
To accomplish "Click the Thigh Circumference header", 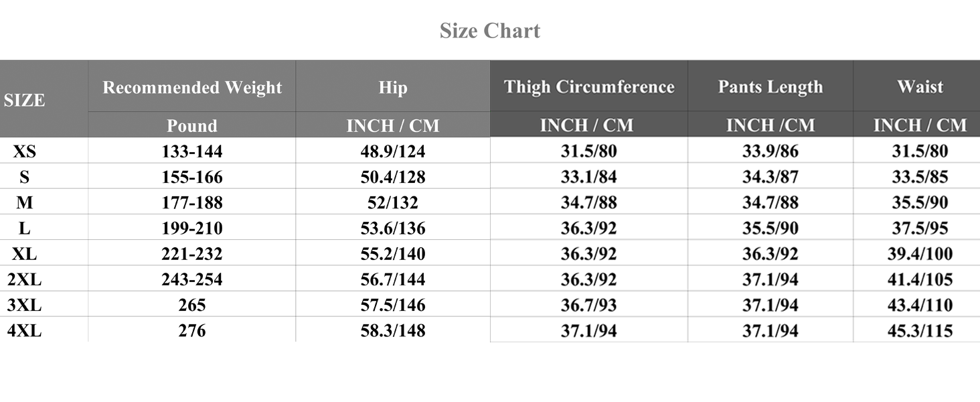I will click(x=589, y=87).
